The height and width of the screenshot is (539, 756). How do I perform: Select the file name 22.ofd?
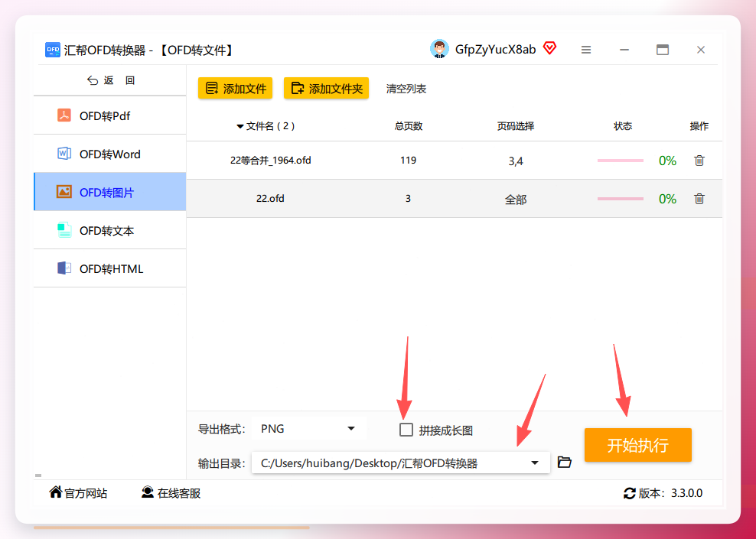[x=270, y=199]
